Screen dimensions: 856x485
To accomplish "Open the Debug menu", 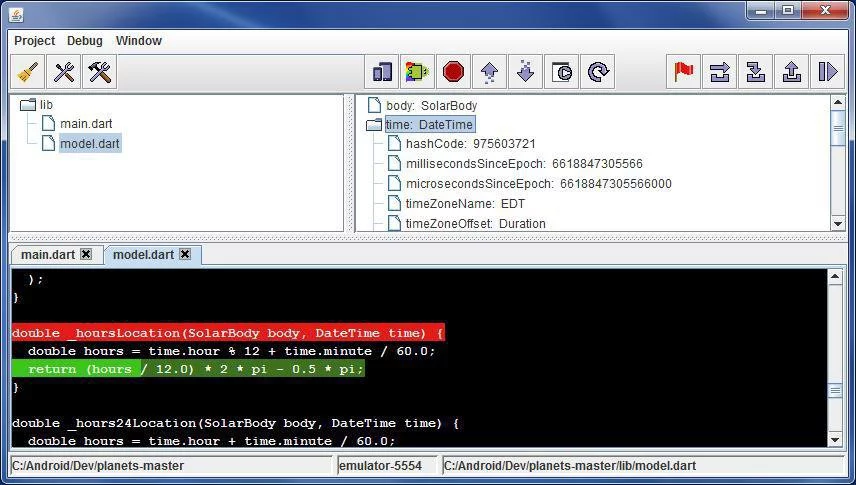I will (85, 41).
